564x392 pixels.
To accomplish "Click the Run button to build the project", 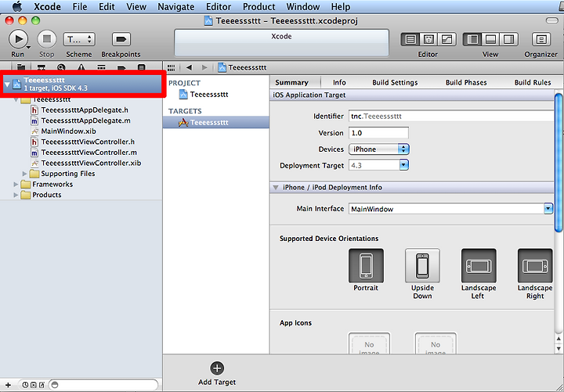I will click(x=18, y=39).
